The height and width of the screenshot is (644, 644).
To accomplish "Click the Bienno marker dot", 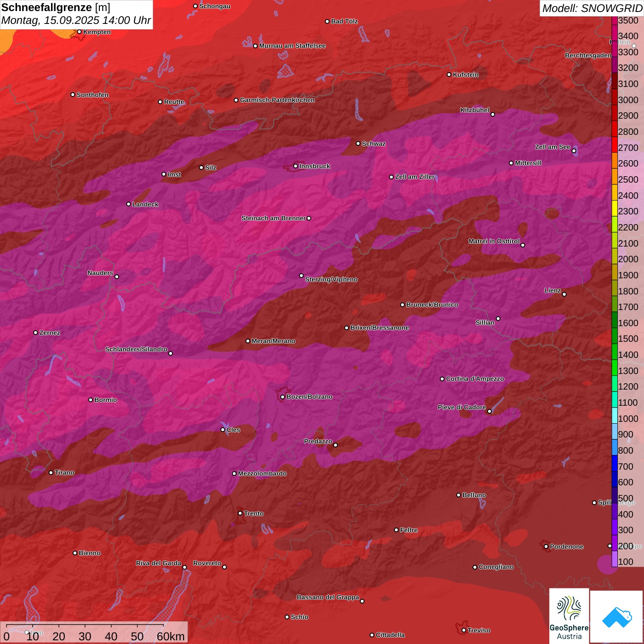I will 75,553.
